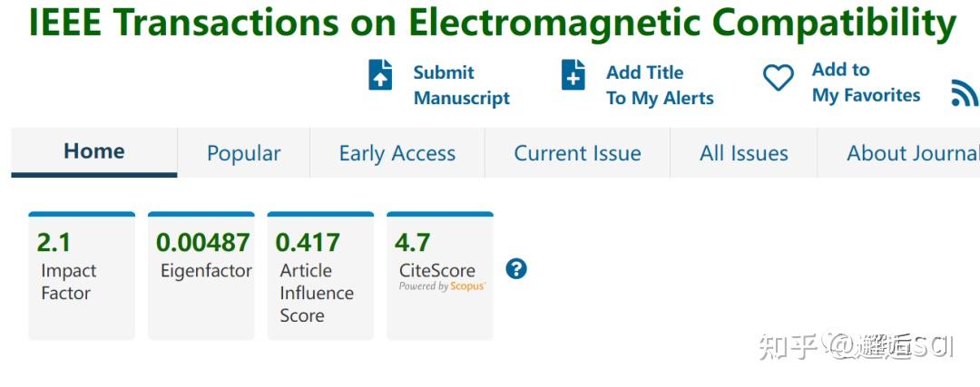Click the journal title heading
Image resolution: width=980 pixels, height=387 pixels.
pos(492,24)
